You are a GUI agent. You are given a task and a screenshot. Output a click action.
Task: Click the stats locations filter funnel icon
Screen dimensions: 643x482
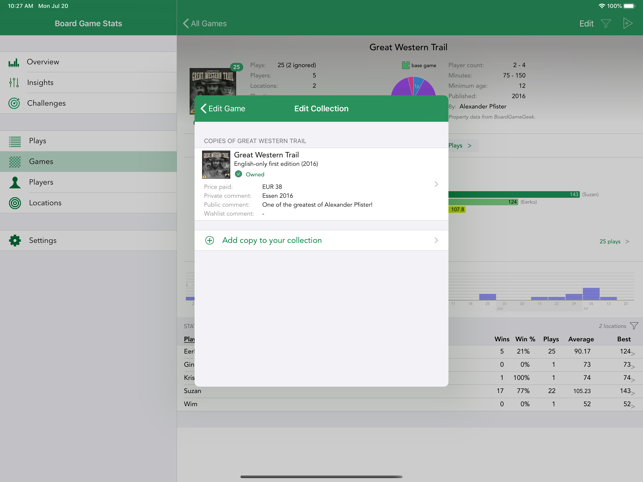tap(634, 326)
